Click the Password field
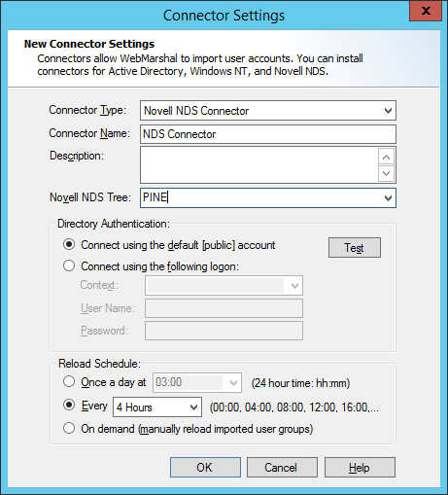Screen dimensions: 448x495 point(224,331)
